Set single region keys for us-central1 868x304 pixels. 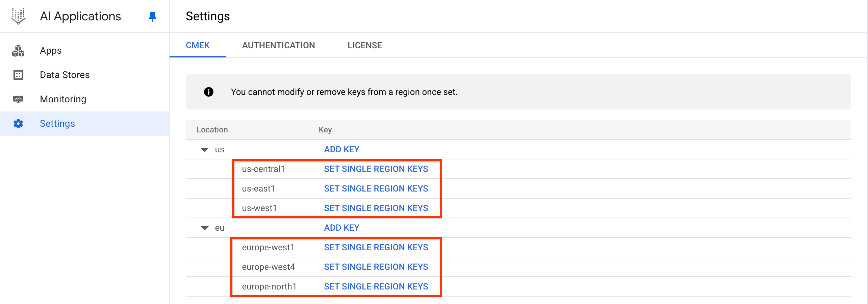[x=376, y=169]
